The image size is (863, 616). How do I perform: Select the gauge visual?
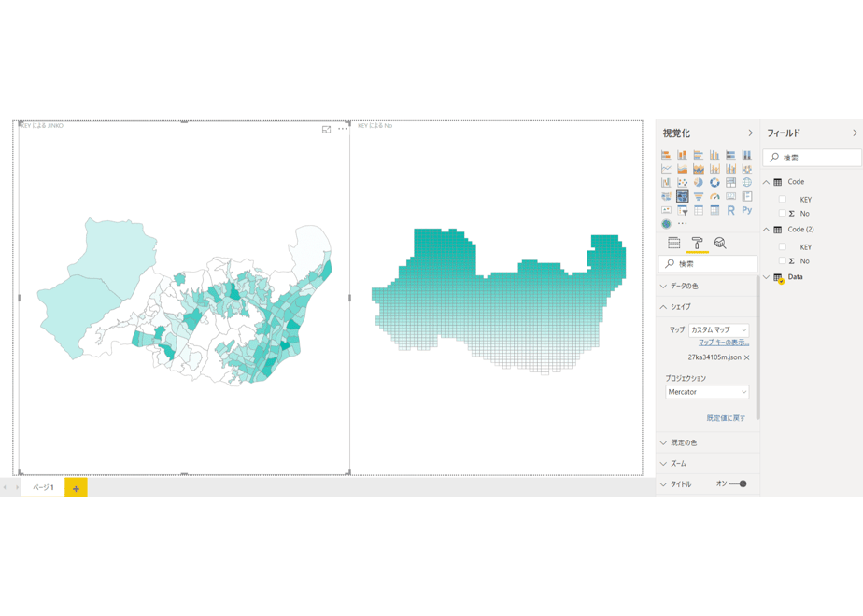[x=714, y=196]
